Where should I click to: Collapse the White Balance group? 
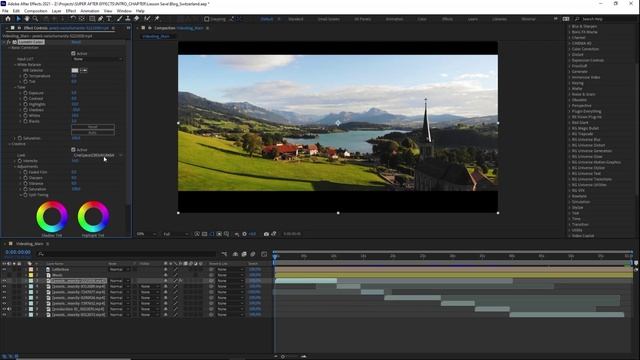click(x=15, y=64)
